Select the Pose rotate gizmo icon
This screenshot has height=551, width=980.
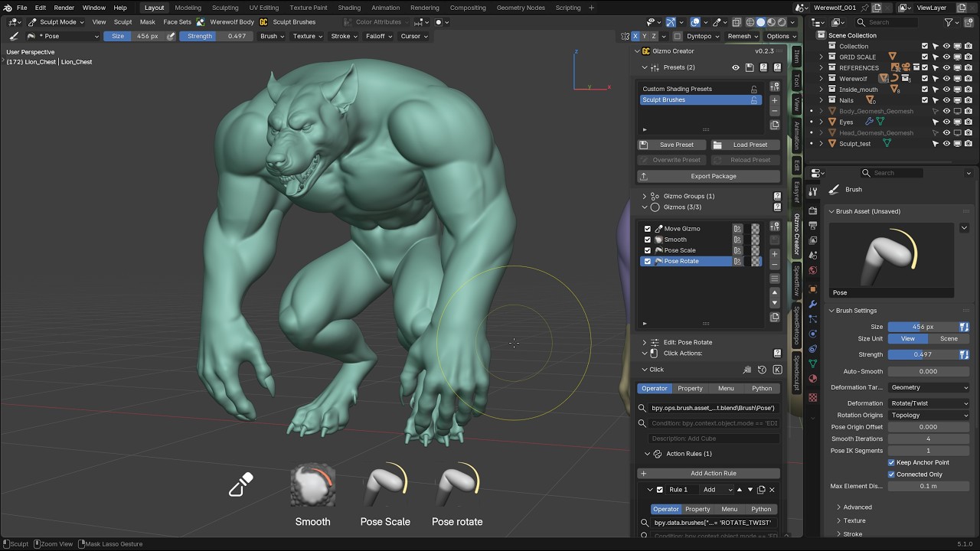(457, 484)
